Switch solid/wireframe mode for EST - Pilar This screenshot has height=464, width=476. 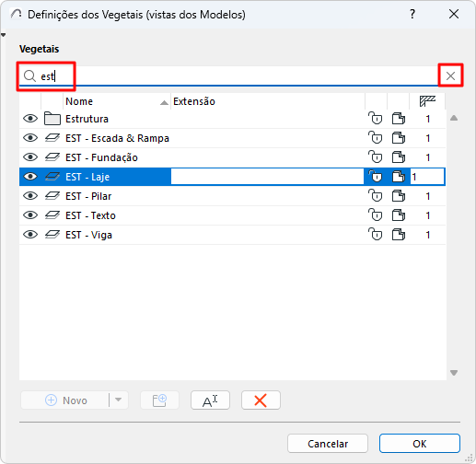click(x=399, y=196)
